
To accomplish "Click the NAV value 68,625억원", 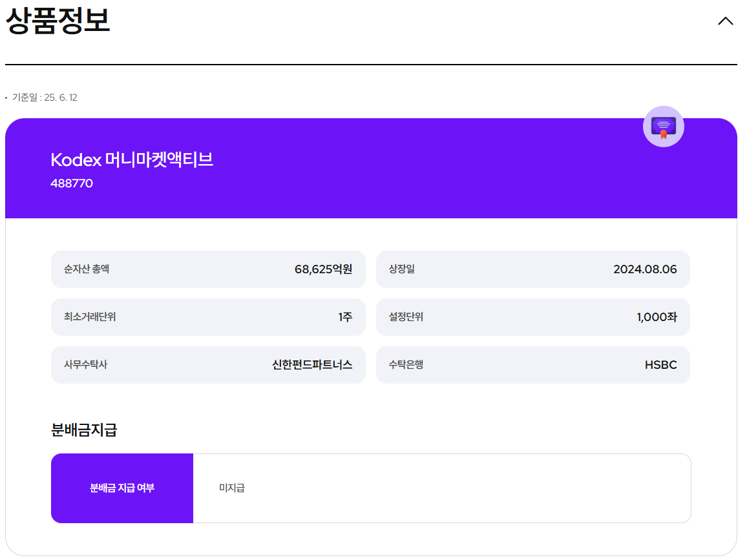I will [322, 269].
